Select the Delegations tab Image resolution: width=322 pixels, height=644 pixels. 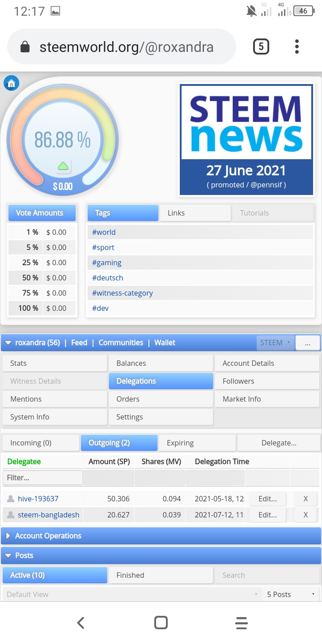click(x=161, y=381)
